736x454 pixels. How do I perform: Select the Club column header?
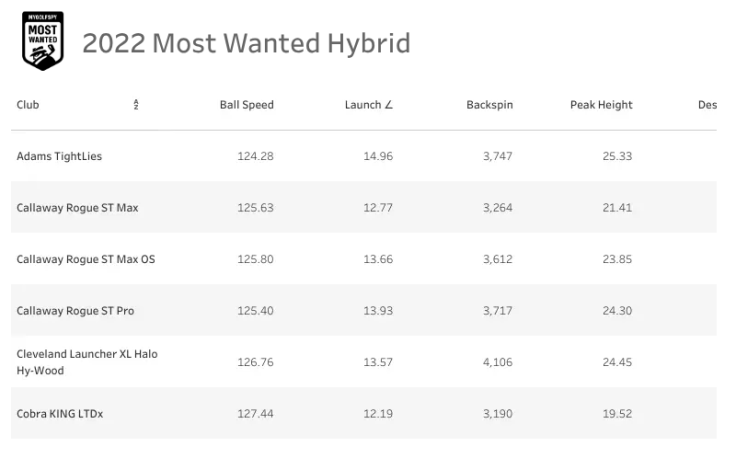(x=28, y=105)
